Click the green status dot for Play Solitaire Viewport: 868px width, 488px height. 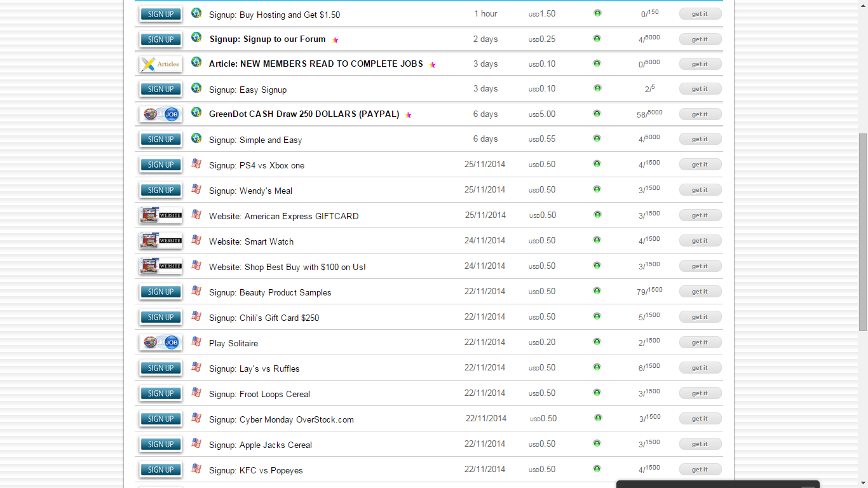click(597, 342)
